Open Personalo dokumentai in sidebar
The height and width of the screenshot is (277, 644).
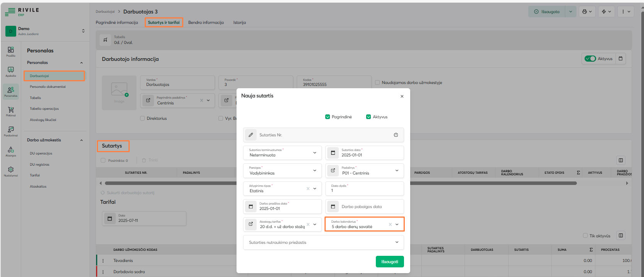click(48, 87)
